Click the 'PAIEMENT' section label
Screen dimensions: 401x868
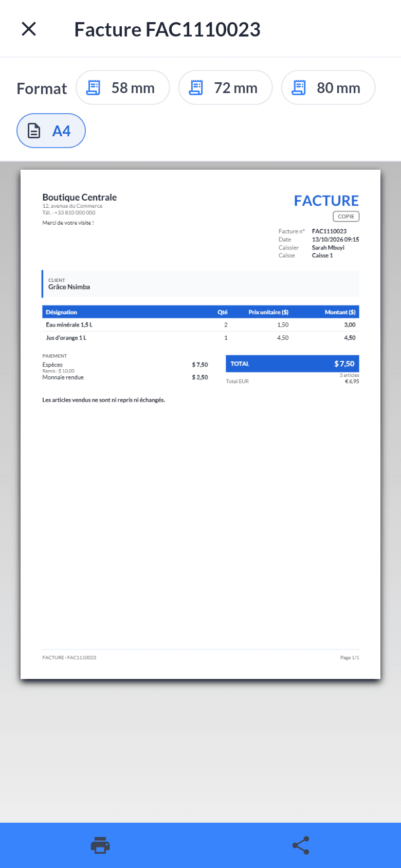point(54,356)
